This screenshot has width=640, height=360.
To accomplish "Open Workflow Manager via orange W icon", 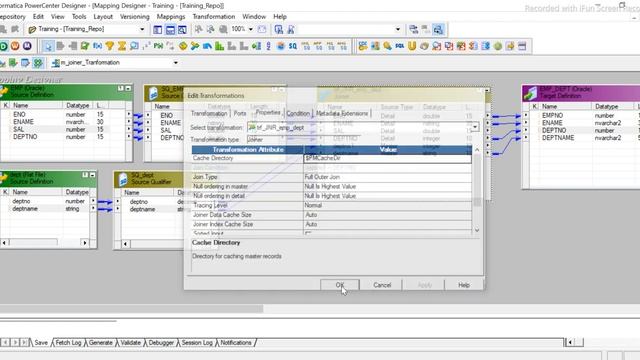I will 15,46.
